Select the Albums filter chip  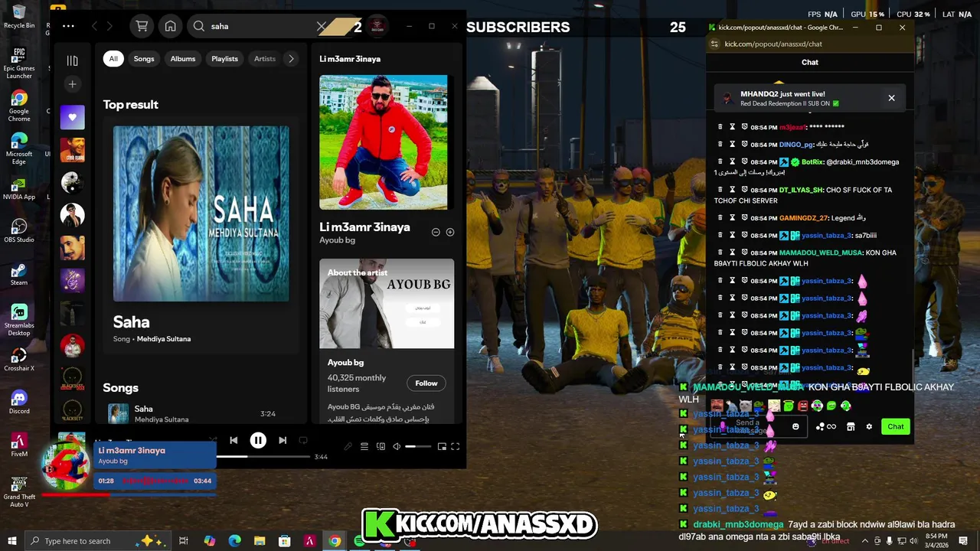click(182, 59)
